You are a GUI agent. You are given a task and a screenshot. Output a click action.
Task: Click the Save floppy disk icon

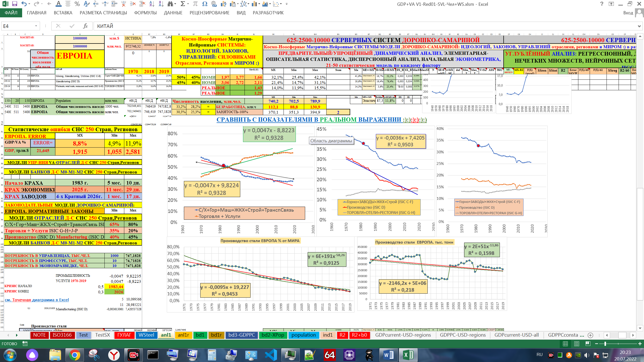pos(15,4)
